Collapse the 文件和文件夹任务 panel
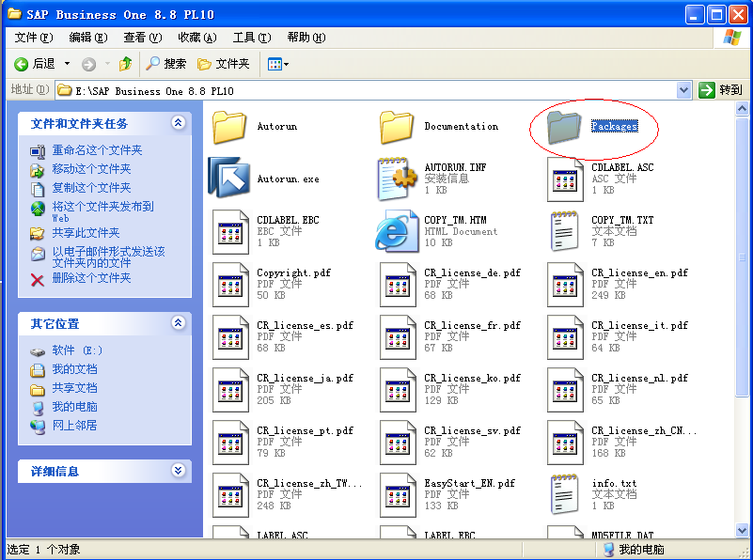The height and width of the screenshot is (560, 753). pyautogui.click(x=179, y=123)
